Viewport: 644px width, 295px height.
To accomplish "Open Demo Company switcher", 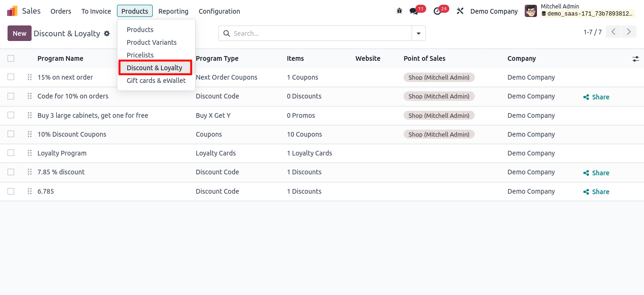I will point(494,11).
